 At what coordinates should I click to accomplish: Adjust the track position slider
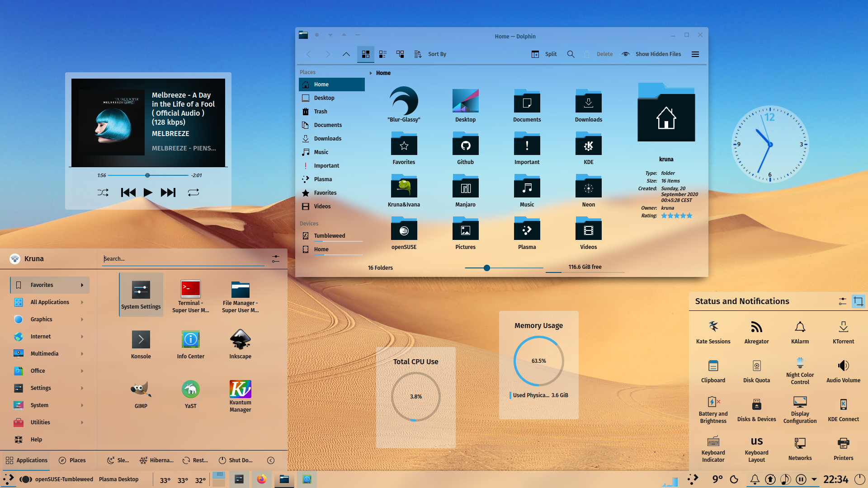click(x=148, y=175)
